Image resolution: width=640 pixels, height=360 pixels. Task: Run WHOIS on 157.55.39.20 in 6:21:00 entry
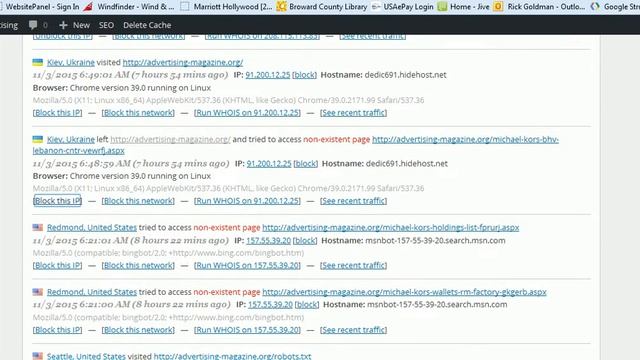click(x=247, y=330)
